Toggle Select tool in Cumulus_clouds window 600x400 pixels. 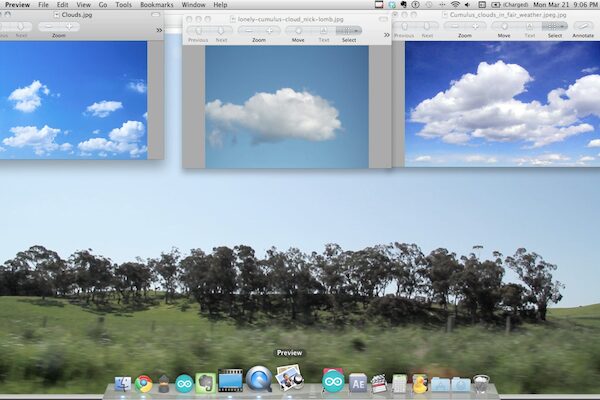[554, 26]
